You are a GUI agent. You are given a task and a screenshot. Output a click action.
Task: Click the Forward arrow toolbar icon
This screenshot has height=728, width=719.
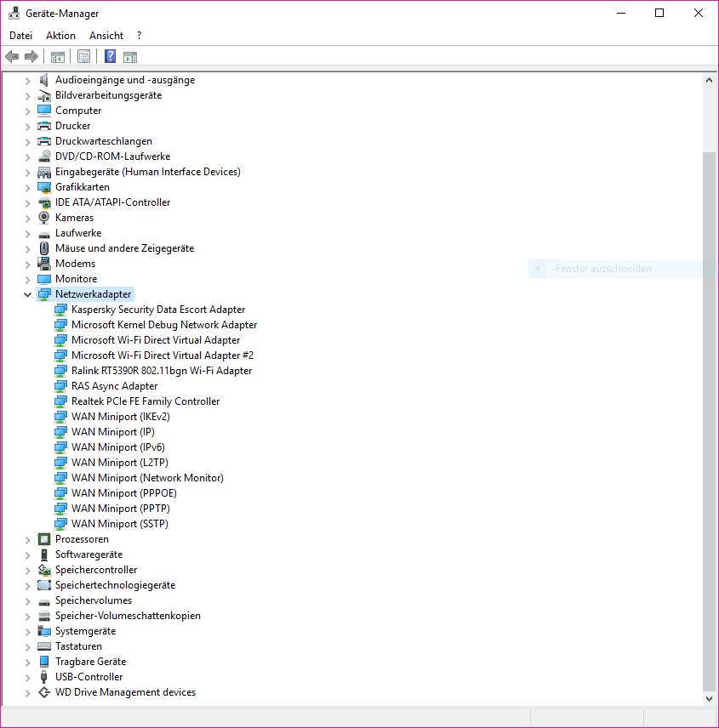31,57
